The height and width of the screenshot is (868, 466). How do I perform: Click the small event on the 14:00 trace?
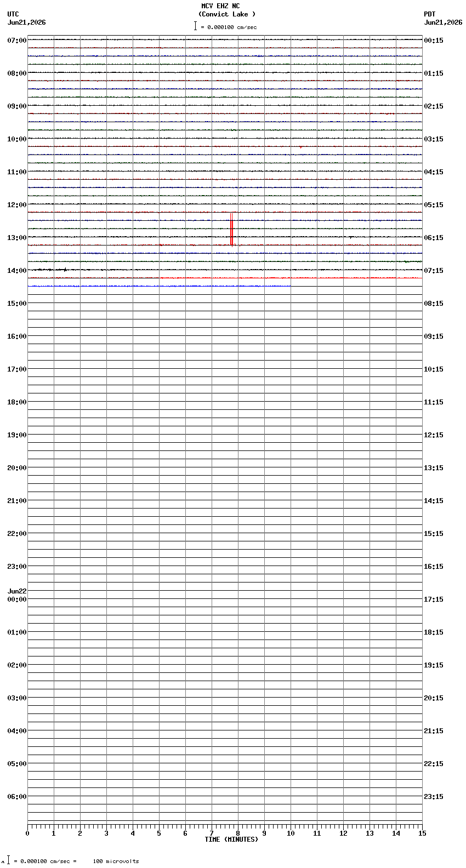click(65, 269)
